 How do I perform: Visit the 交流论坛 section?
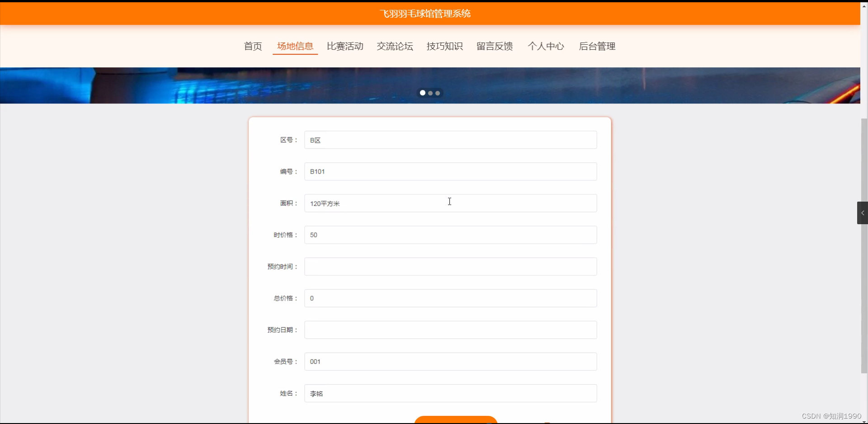395,46
